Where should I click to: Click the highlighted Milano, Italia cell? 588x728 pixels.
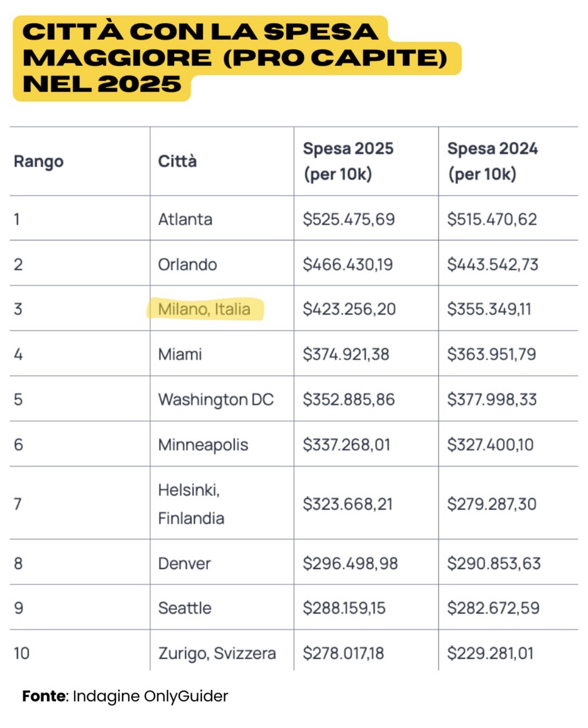[204, 309]
